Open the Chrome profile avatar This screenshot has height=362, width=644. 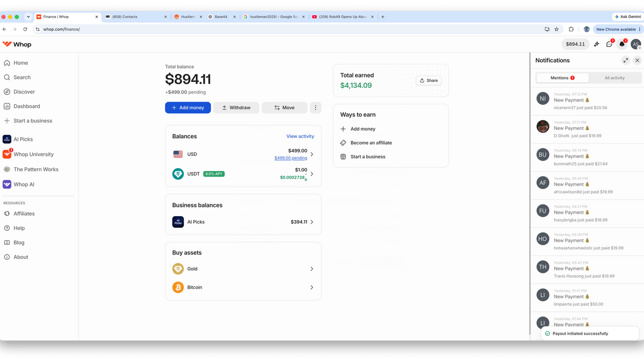[587, 29]
